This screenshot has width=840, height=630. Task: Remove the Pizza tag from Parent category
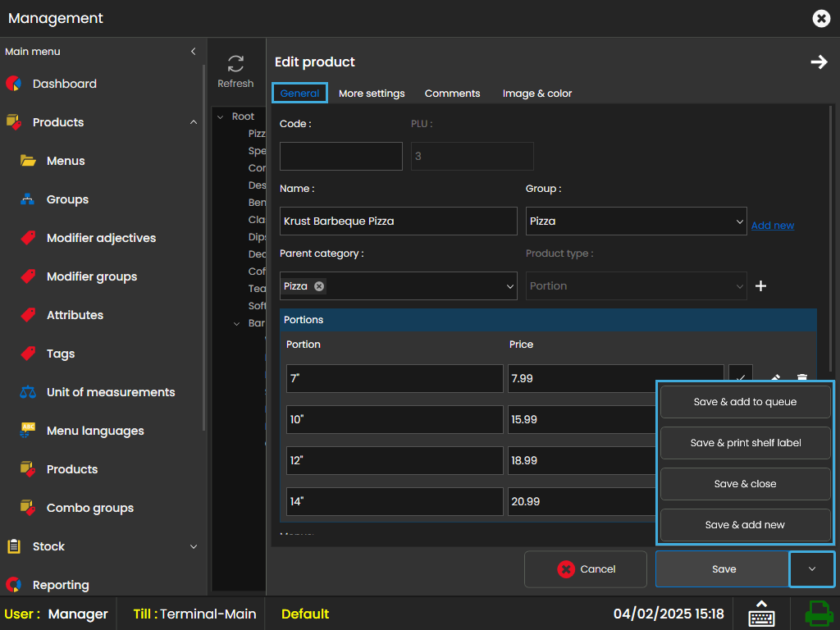click(x=319, y=286)
